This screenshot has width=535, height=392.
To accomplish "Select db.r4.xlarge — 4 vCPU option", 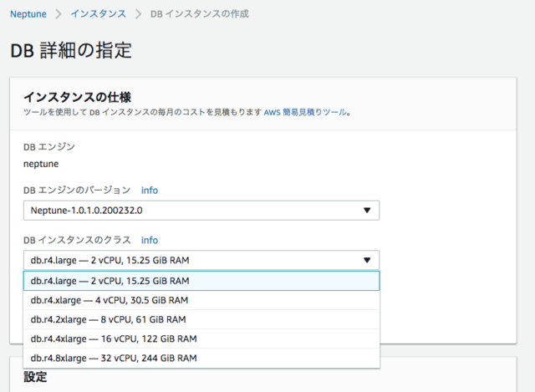I will 201,300.
